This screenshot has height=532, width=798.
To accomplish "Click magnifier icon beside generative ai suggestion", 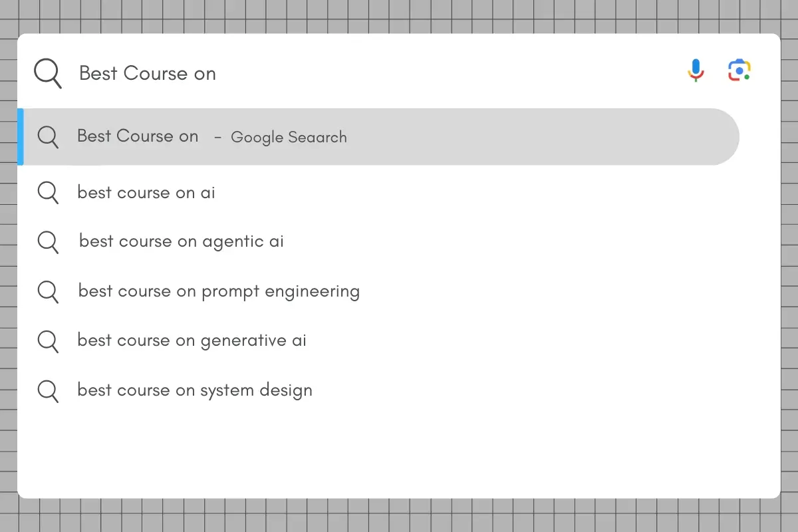I will tap(47, 340).
